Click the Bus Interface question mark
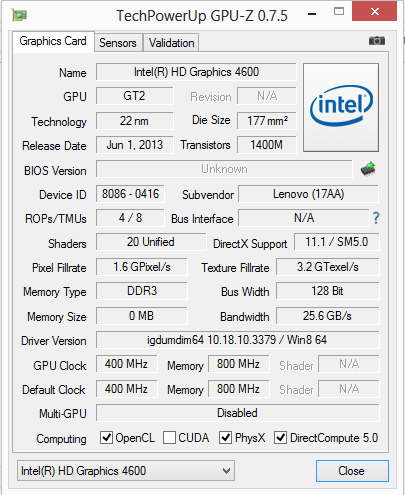Screen dimensions: 405x495 [x=376, y=218]
